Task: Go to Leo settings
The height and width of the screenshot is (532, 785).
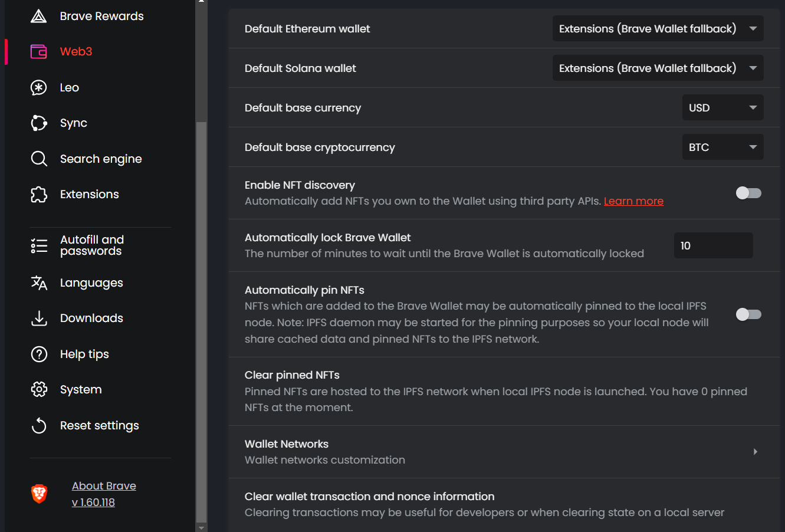Action: 70,88
